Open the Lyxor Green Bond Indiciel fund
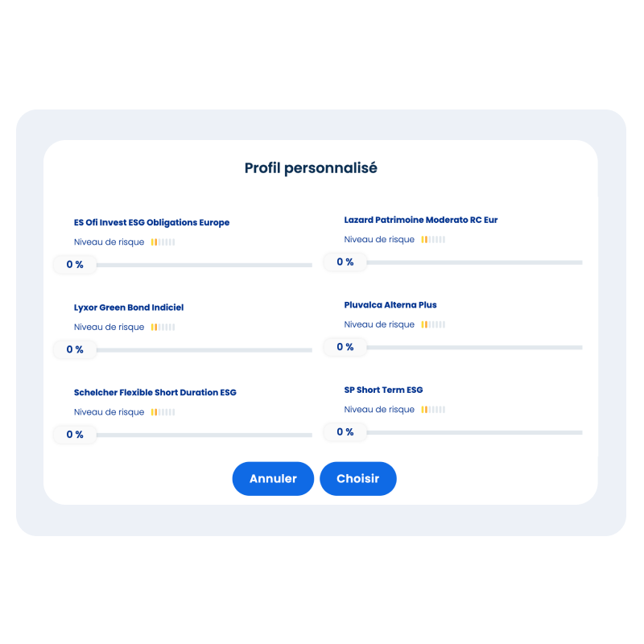The width and height of the screenshot is (644, 644). (x=129, y=307)
